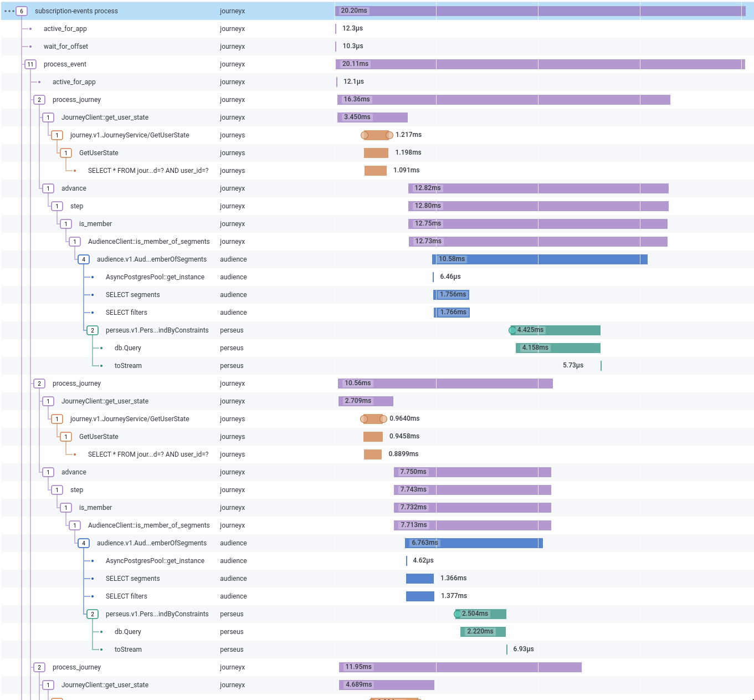Collapse process_journey expander in the 11.95ms row
The height and width of the screenshot is (700, 754).
pyautogui.click(x=39, y=667)
